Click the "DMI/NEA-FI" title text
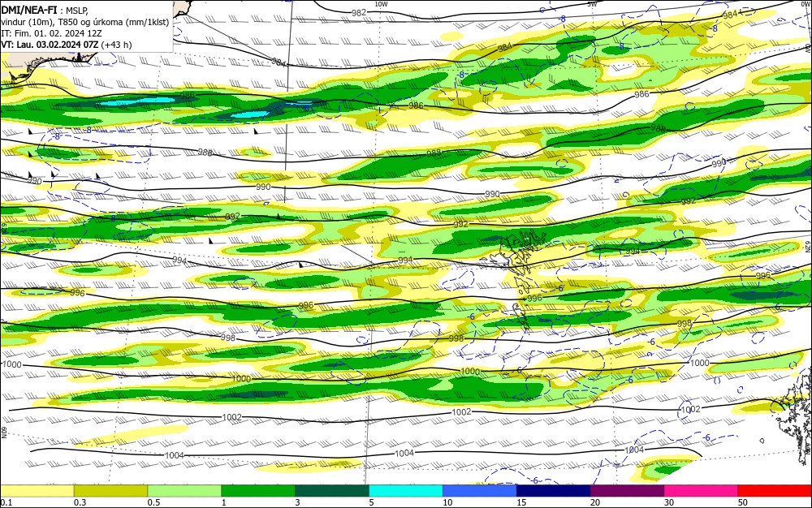The height and width of the screenshot is (508, 812). (x=29, y=9)
